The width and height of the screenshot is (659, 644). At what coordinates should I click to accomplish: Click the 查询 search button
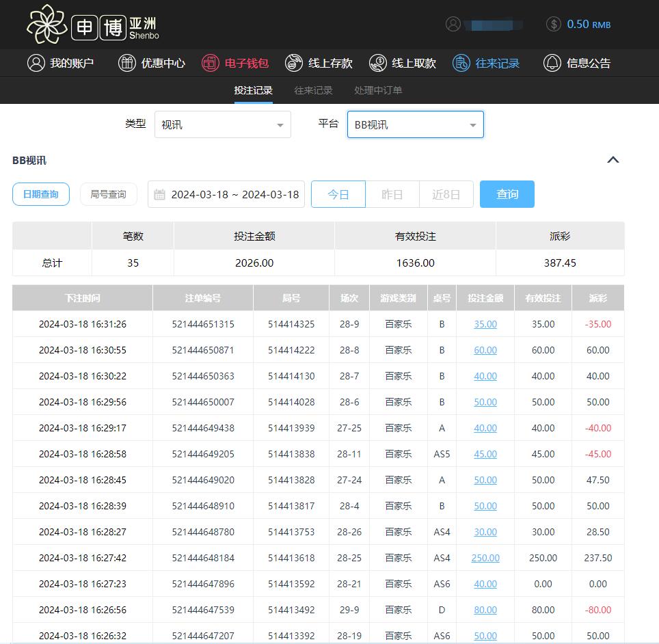click(x=507, y=194)
